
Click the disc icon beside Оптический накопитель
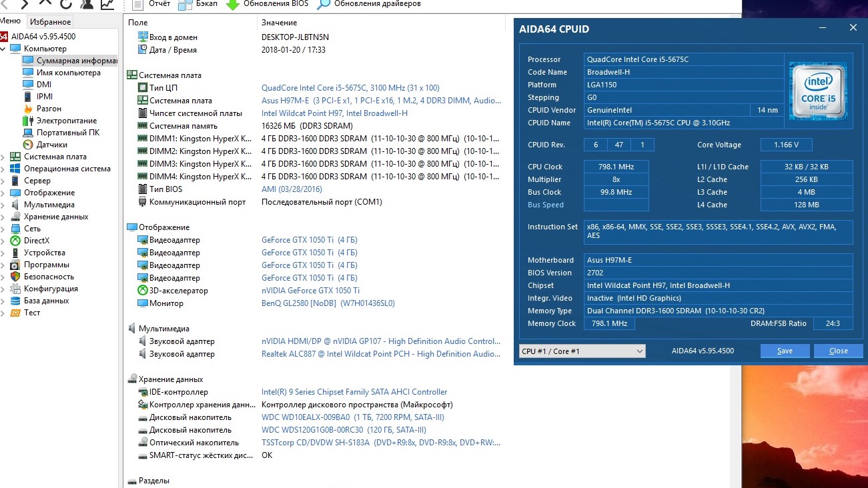point(142,443)
